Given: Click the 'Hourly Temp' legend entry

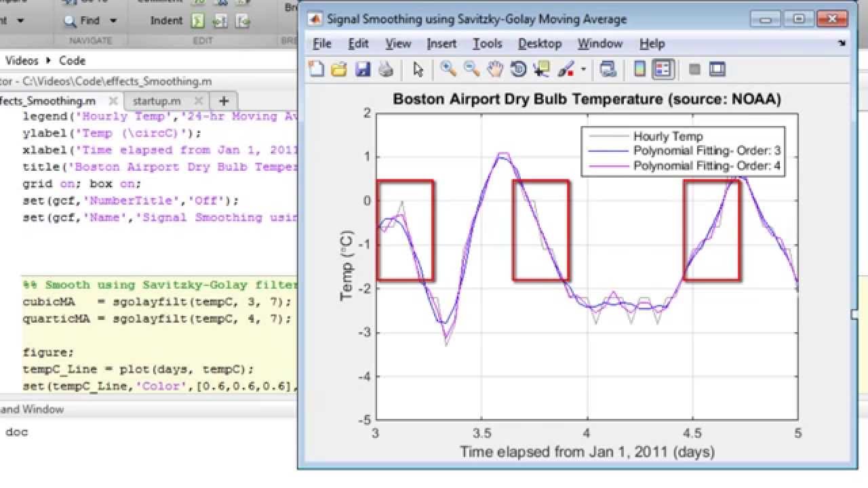Looking at the screenshot, I should tap(668, 136).
